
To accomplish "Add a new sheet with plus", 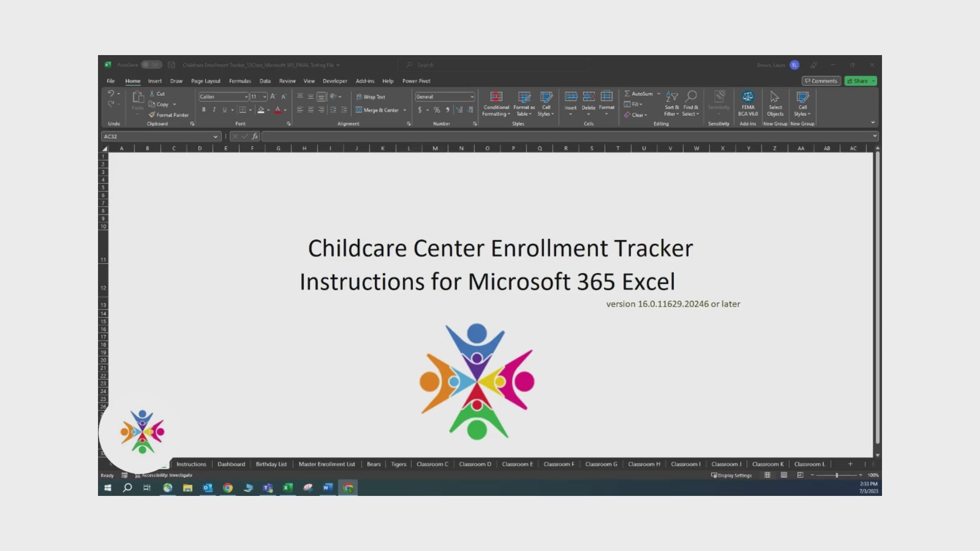I will coord(850,464).
